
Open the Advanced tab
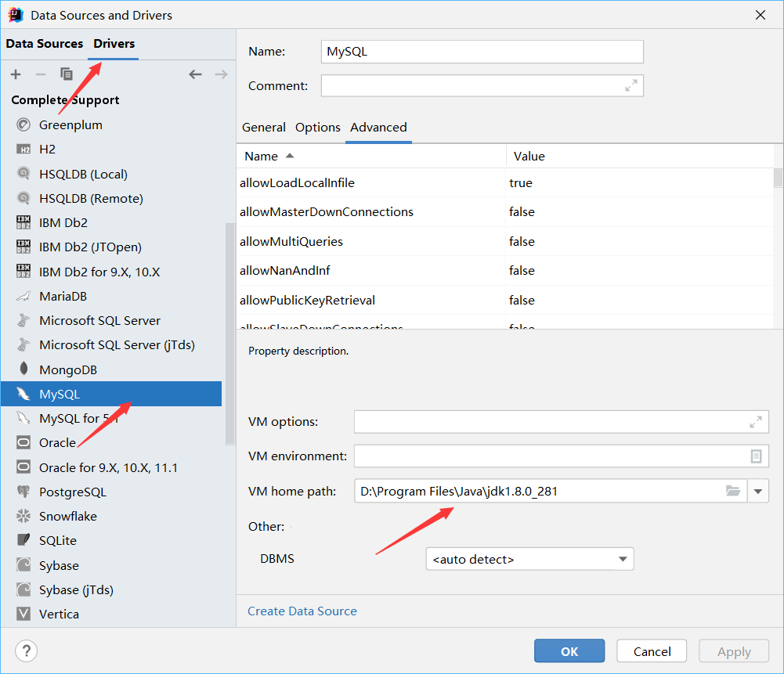[378, 128]
